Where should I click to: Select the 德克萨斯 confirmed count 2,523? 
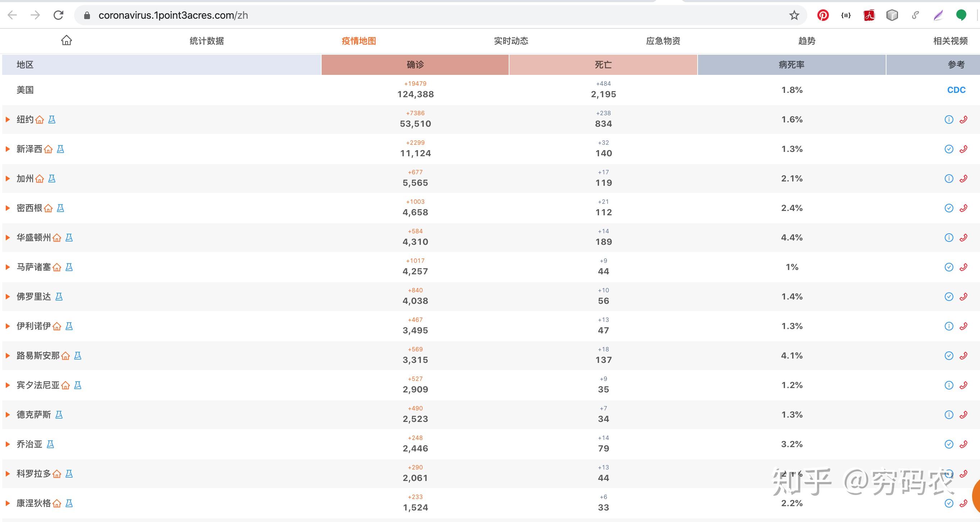(x=416, y=419)
